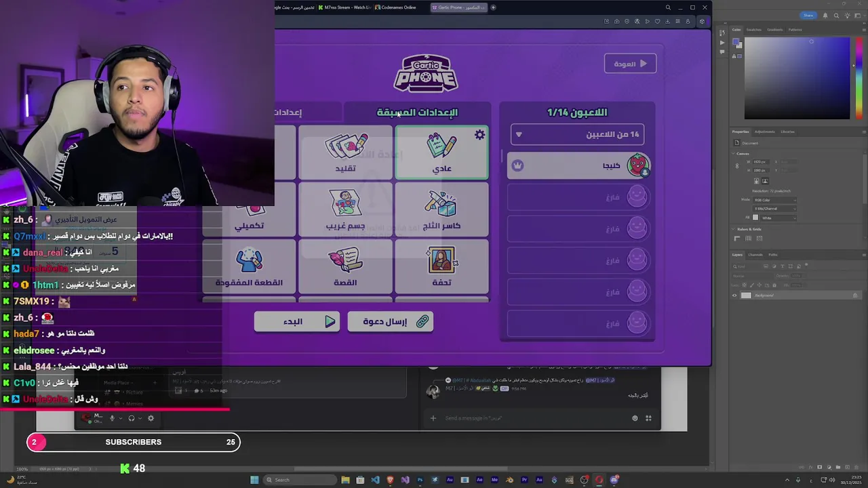Switch to the Gradients tab in Photoshop
Image resolution: width=868 pixels, height=488 pixels.
tap(774, 30)
